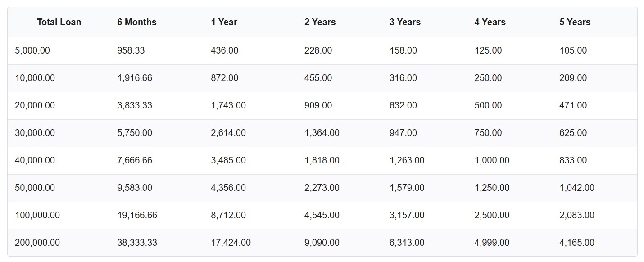The height and width of the screenshot is (262, 644).
Task: Select the 5 Years column header
Action: pos(575,22)
